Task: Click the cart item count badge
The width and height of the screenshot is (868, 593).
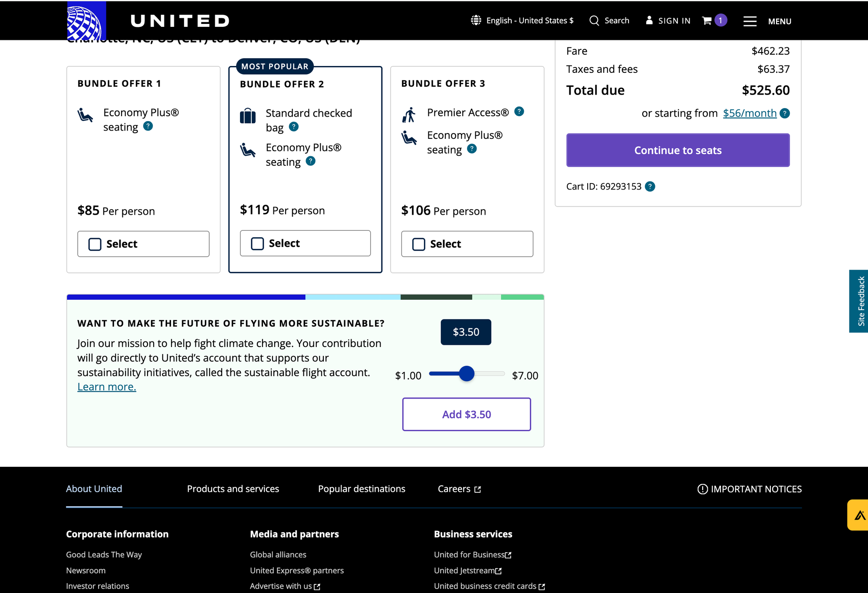Action: pyautogui.click(x=721, y=20)
